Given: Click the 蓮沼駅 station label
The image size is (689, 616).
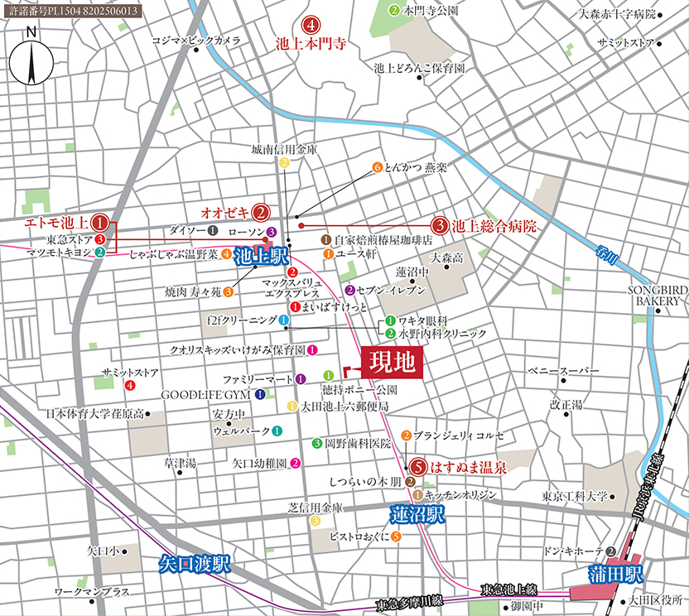Looking at the screenshot, I should coord(417,514).
